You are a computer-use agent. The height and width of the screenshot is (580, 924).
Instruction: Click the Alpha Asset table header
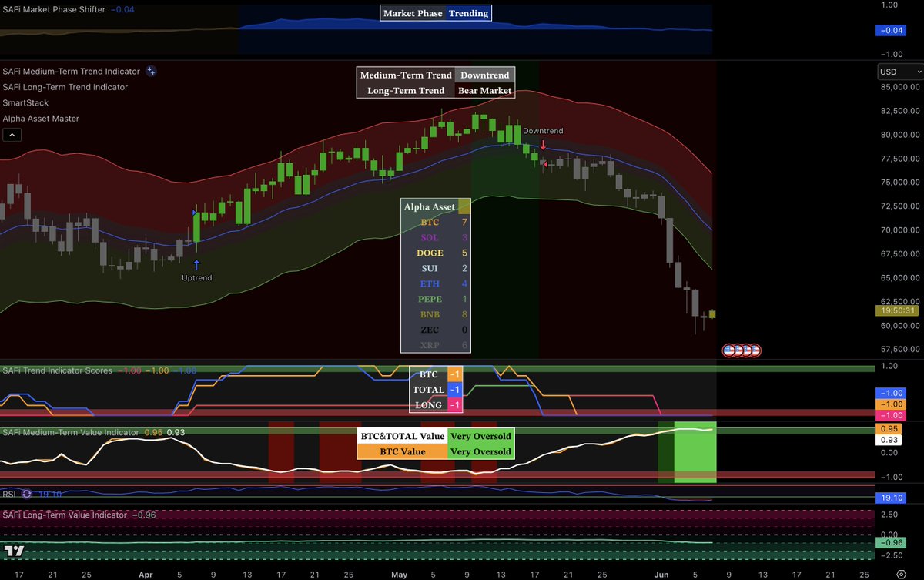pos(430,206)
